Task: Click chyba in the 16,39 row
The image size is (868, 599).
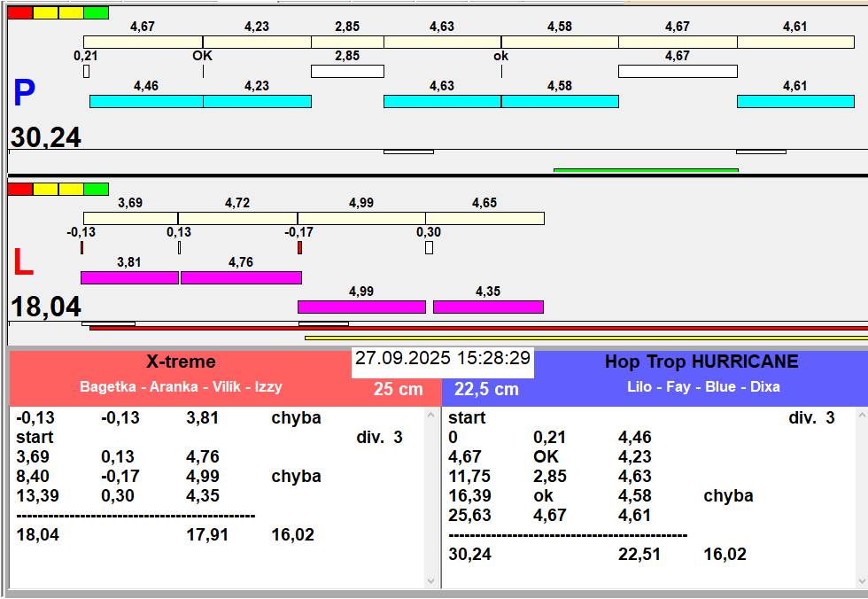Action: [x=728, y=495]
